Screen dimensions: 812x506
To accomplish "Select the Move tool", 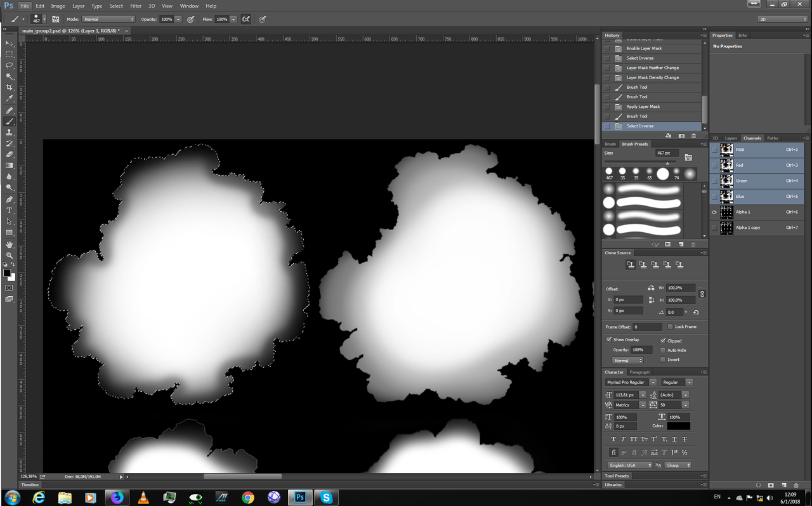I will tap(10, 43).
